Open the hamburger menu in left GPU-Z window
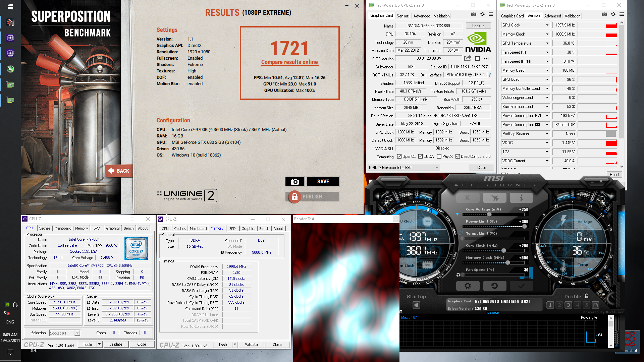This screenshot has width=644, height=362. (491, 14)
